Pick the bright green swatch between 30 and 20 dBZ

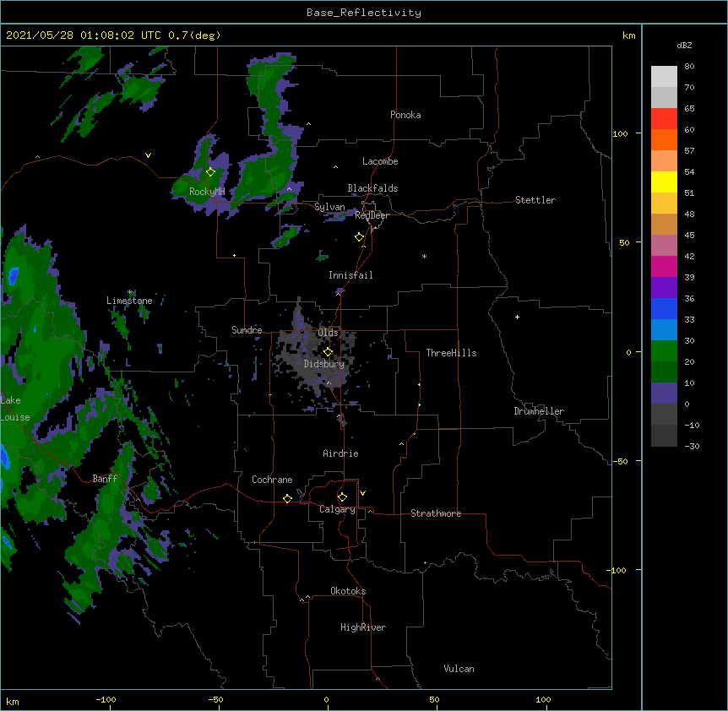click(664, 351)
